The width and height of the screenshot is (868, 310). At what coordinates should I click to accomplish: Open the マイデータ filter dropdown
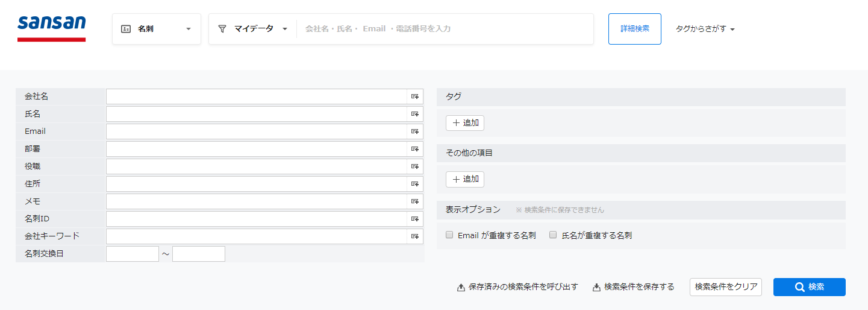pyautogui.click(x=253, y=29)
